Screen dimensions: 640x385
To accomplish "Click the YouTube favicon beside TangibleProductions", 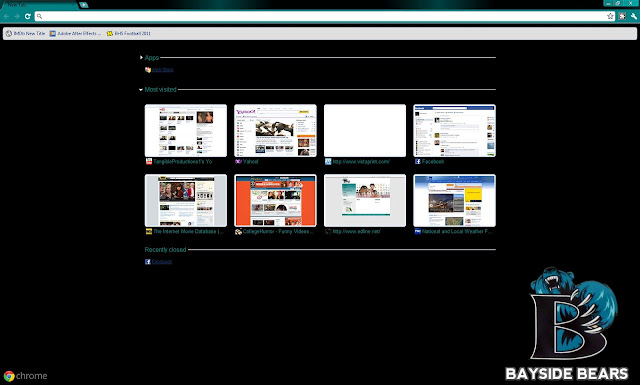I will click(149, 162).
